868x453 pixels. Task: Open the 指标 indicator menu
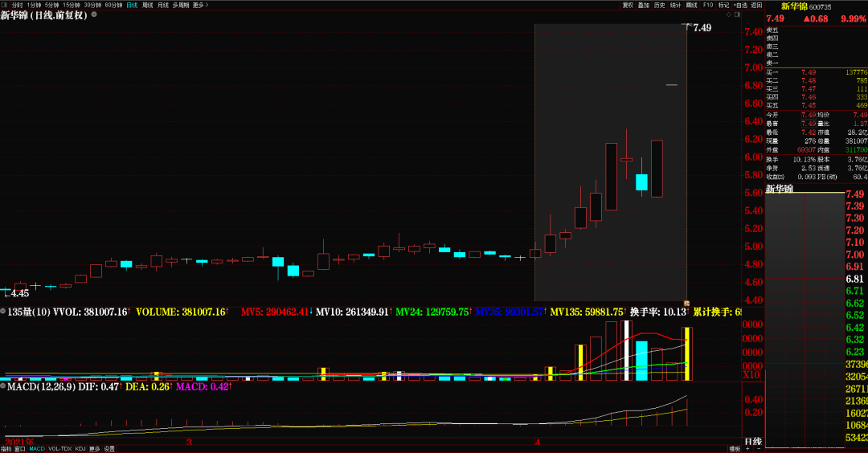pos(6,449)
